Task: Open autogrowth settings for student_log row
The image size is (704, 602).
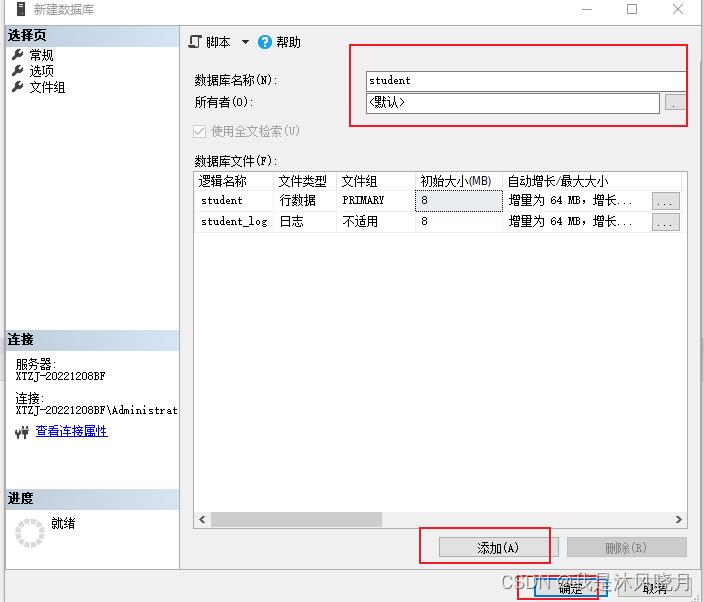Action: pyautogui.click(x=665, y=222)
